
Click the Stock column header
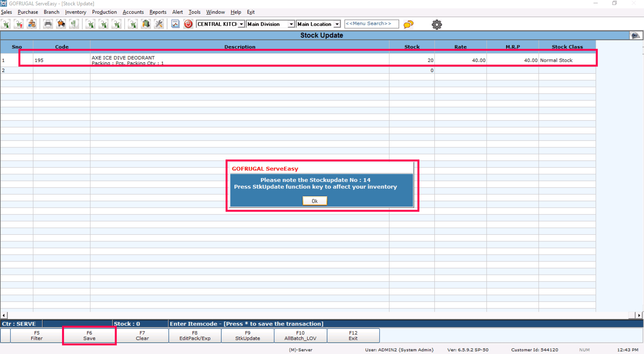[412, 47]
